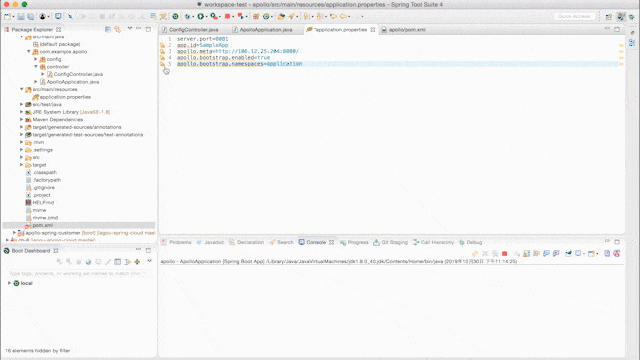Click the Relaunch stop-and-run toolbar icon
Image resolution: width=640 pixels, height=360 pixels.
[x=241, y=16]
